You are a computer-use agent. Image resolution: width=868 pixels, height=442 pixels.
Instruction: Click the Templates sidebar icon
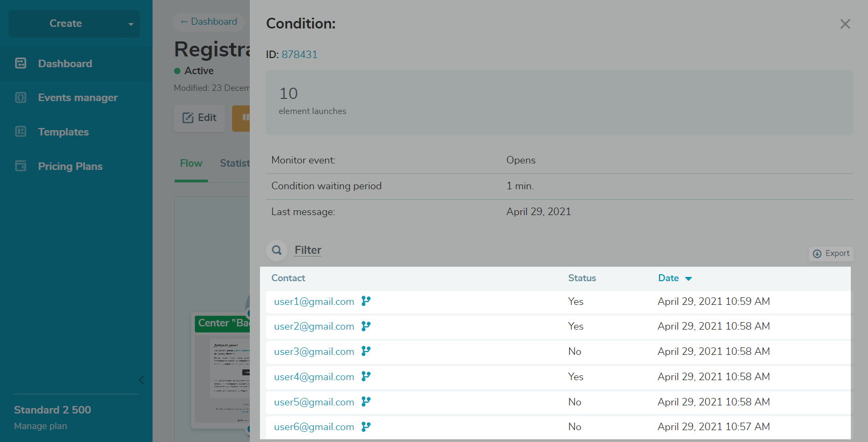[21, 132]
